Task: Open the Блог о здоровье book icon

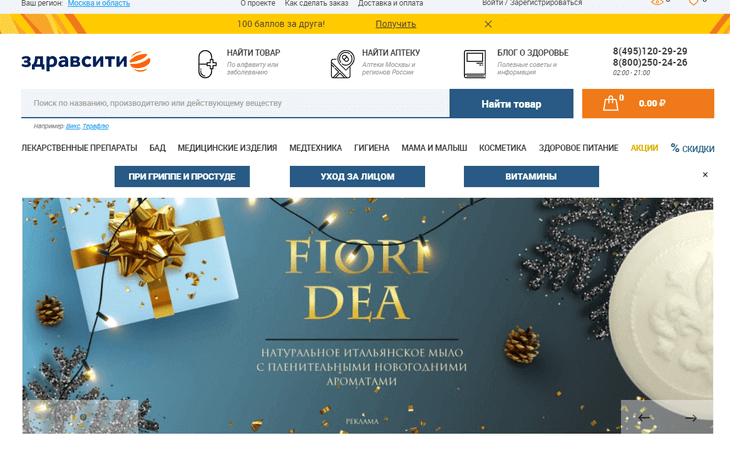Action: tap(474, 64)
